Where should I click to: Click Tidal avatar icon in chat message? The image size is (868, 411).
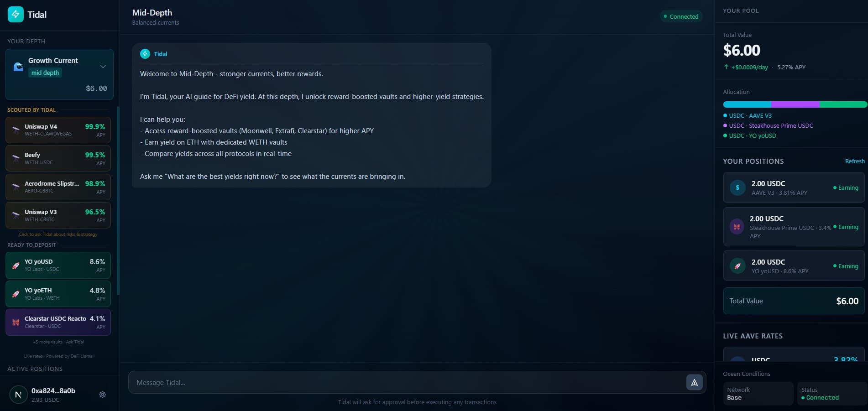pos(145,54)
